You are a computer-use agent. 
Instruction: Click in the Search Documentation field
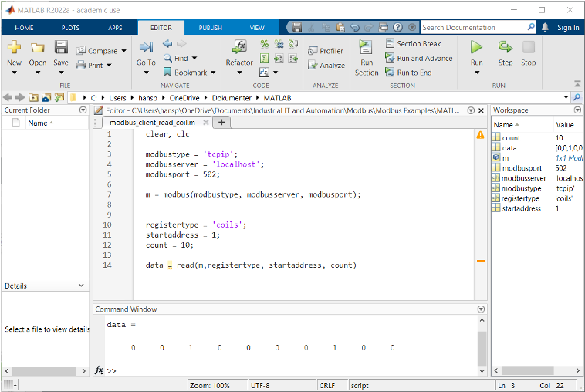(x=474, y=27)
